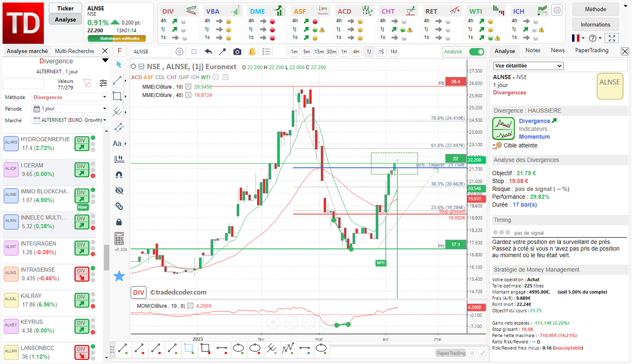Image resolution: width=632 pixels, height=364 pixels.
Task: Set timeframe to 15m
Action: (x=319, y=52)
